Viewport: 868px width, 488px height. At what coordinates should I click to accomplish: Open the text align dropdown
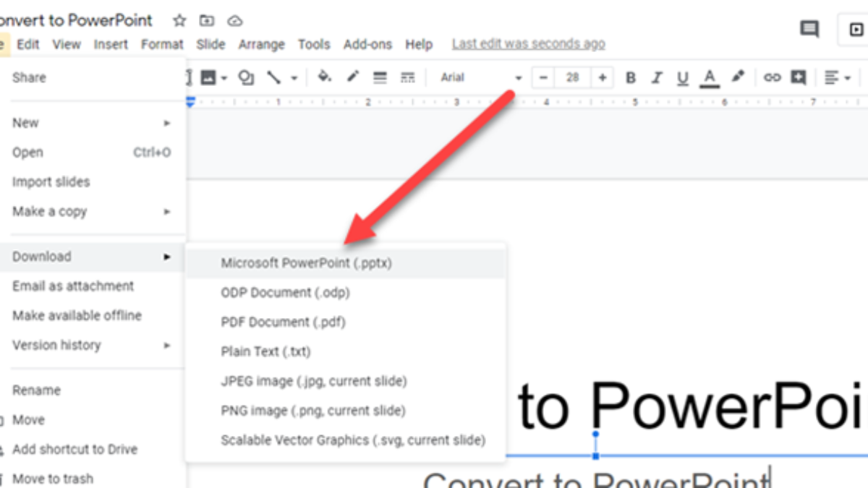tap(838, 77)
